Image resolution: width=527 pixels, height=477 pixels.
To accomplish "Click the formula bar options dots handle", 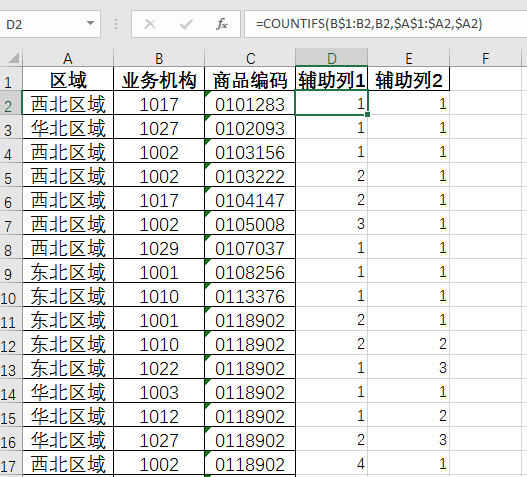I will pyautogui.click(x=116, y=24).
